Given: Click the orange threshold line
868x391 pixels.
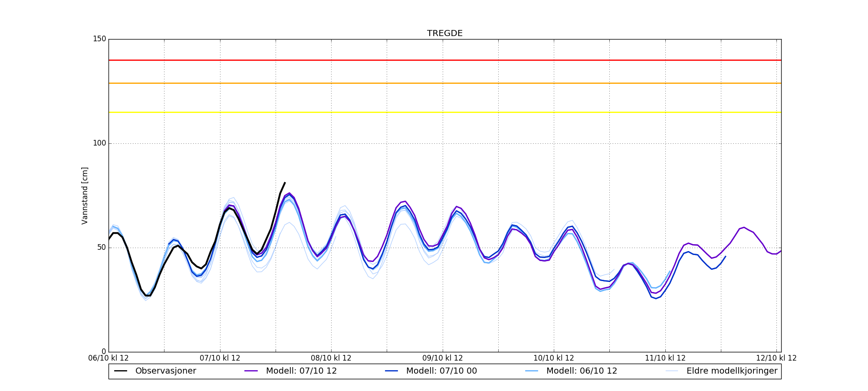Looking at the screenshot, I should click(445, 83).
